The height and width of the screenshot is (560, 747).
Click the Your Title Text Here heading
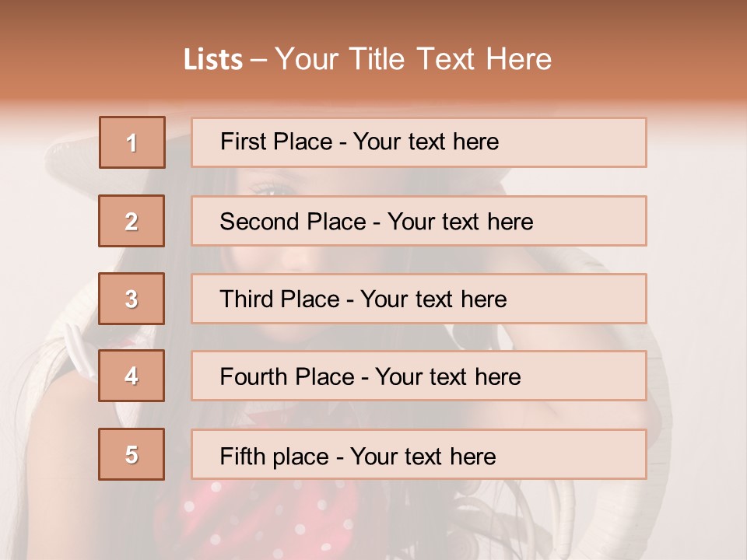[x=413, y=59]
